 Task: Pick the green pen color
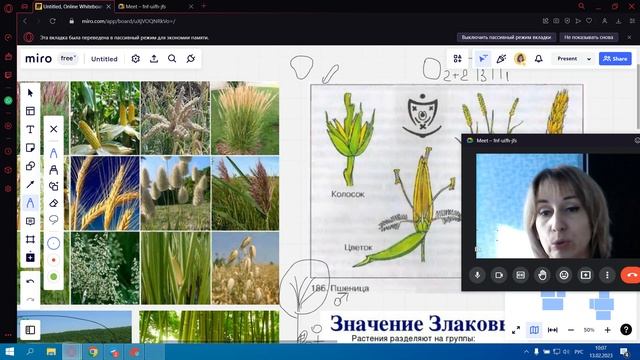(x=53, y=277)
